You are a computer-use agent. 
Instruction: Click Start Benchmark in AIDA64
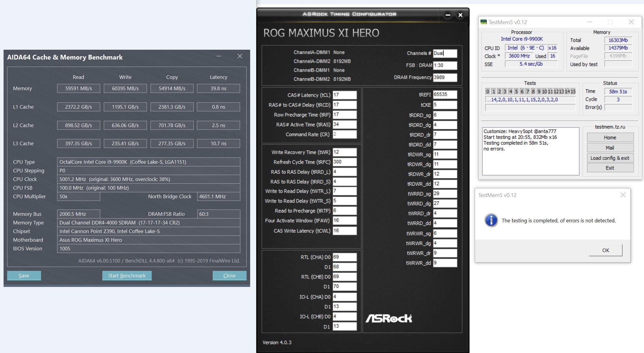tap(127, 276)
